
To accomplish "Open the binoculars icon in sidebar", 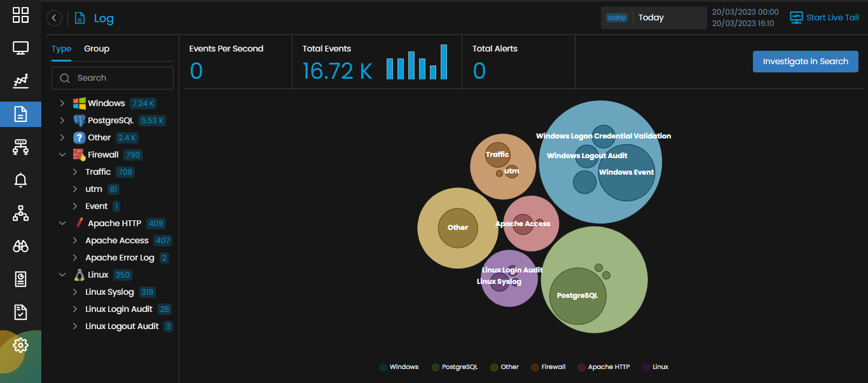I will point(20,246).
